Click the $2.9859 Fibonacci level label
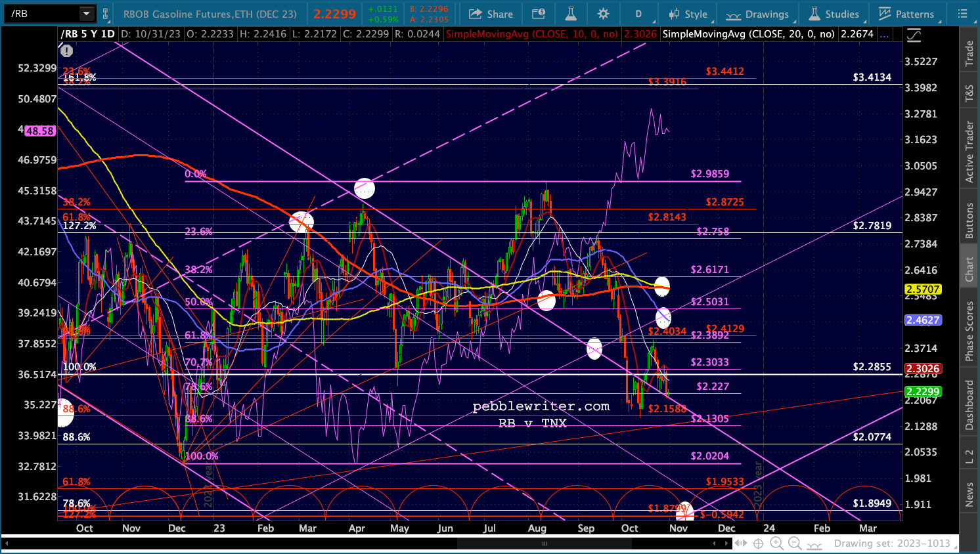This screenshot has height=554, width=980. click(x=709, y=174)
